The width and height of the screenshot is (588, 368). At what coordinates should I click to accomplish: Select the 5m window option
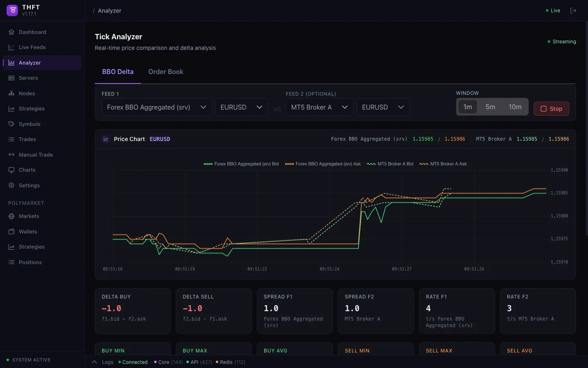(490, 107)
